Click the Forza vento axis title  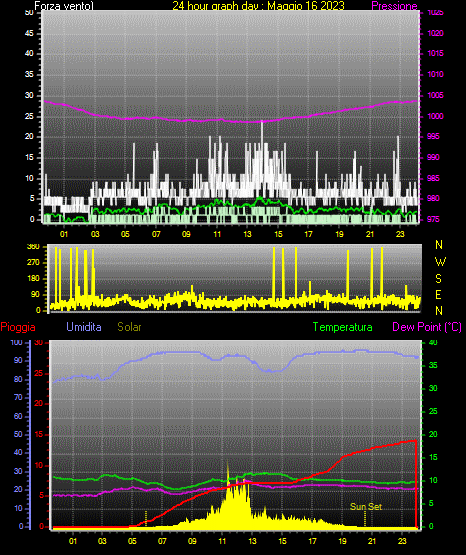click(64, 6)
